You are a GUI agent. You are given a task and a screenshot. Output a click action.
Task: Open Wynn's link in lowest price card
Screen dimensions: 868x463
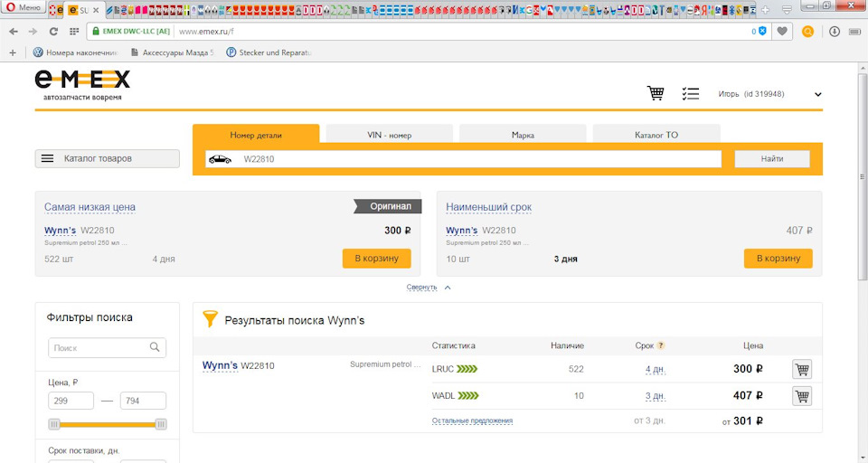(60, 230)
